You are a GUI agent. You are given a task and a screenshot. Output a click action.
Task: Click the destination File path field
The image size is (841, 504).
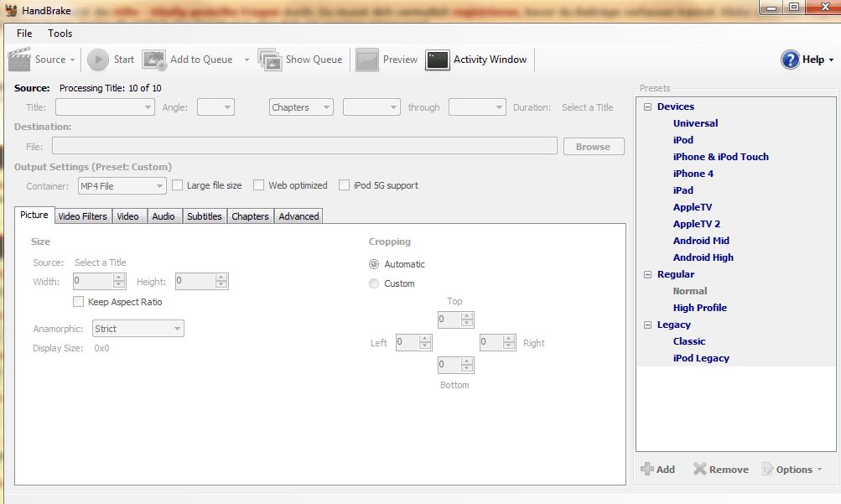point(304,146)
